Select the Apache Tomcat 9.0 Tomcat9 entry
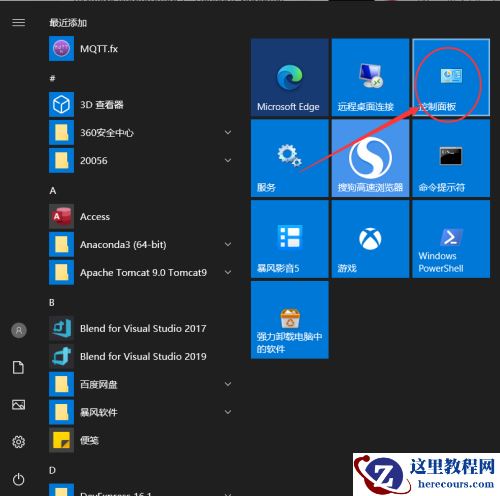The width and height of the screenshot is (500, 496). [142, 272]
